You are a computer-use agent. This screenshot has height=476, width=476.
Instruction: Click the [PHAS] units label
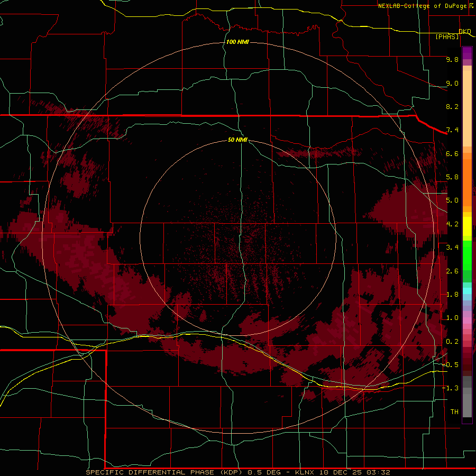(447, 36)
